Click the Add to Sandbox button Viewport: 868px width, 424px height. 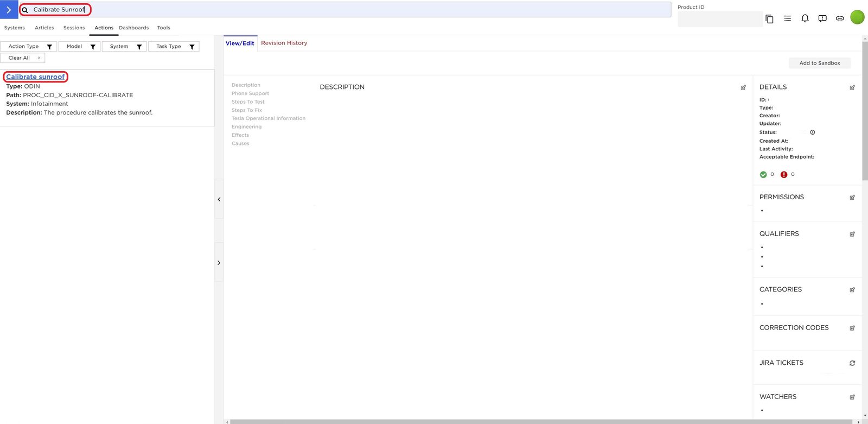pos(819,63)
